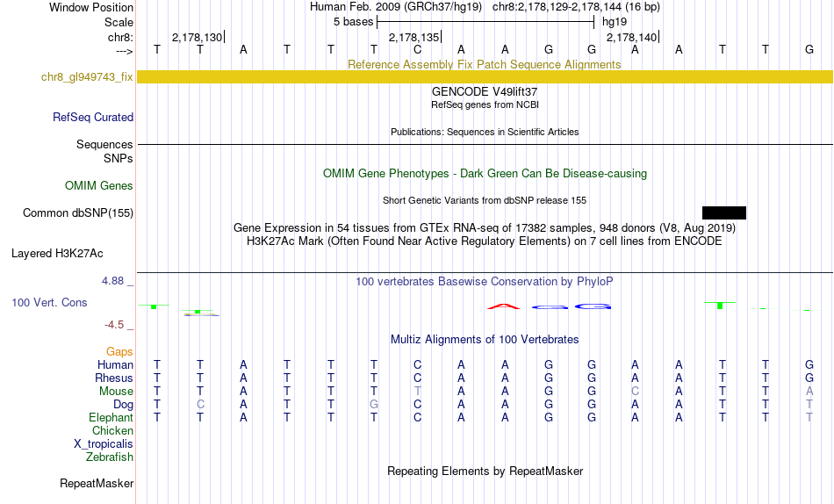Viewport: 834px width, 504px height.
Task: Click the black Common dbSNP variant block
Action: point(724,212)
